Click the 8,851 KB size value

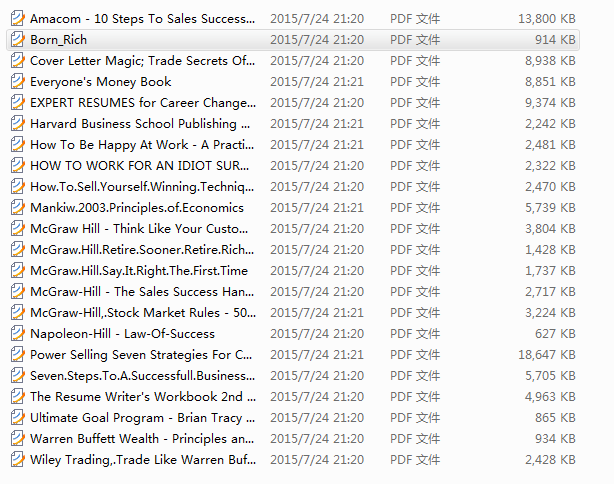click(x=551, y=82)
